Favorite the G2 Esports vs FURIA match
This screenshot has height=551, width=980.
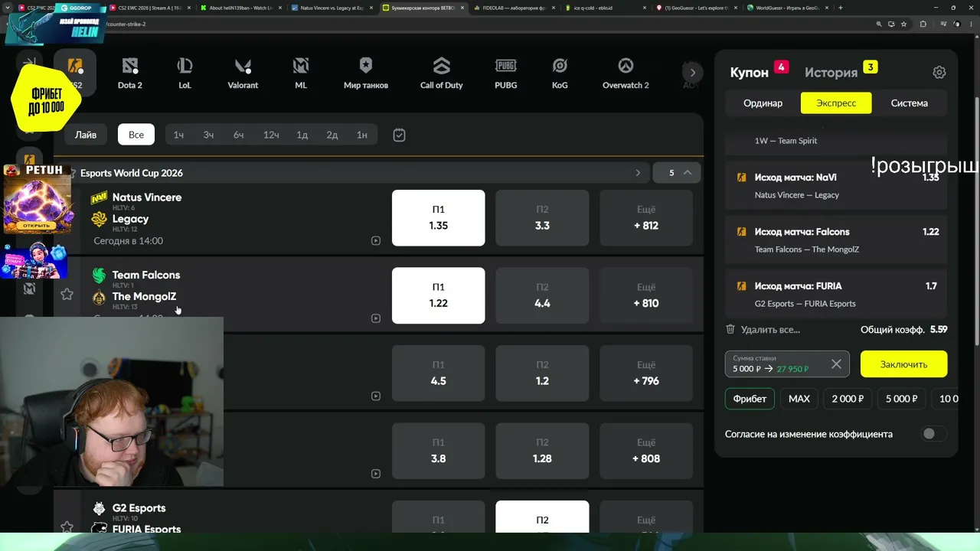67,527
